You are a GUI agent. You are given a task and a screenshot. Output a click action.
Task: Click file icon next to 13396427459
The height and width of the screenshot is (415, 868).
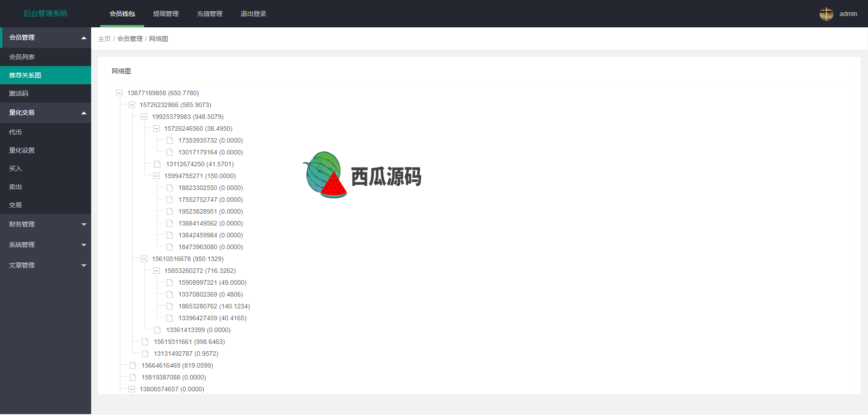[x=170, y=318]
